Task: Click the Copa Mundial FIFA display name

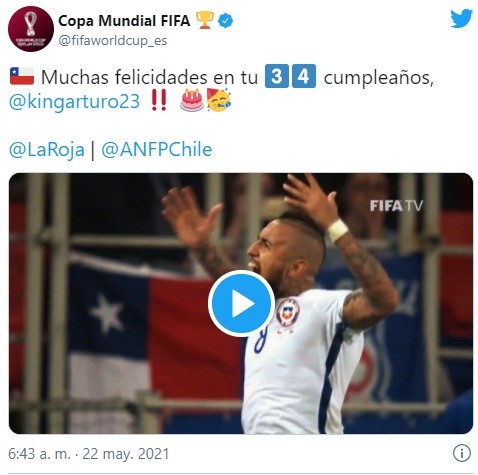Action: [124, 21]
